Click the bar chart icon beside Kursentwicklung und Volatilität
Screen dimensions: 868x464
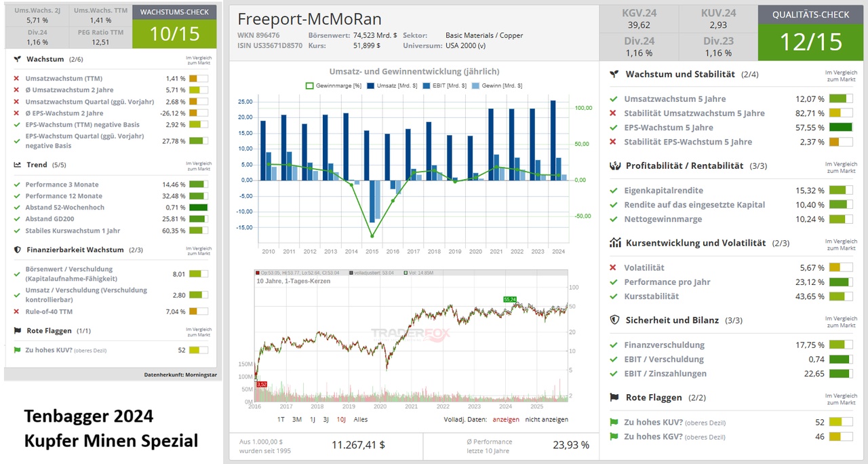tap(615, 243)
